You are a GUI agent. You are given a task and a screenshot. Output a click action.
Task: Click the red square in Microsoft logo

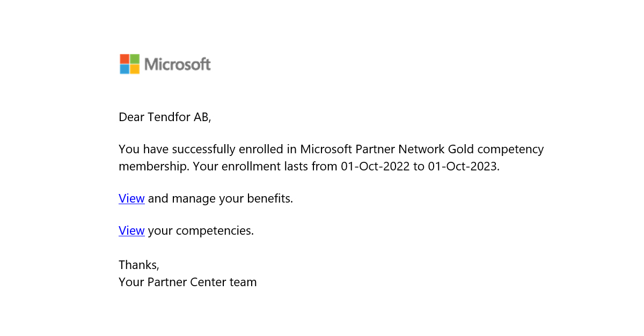(x=125, y=58)
